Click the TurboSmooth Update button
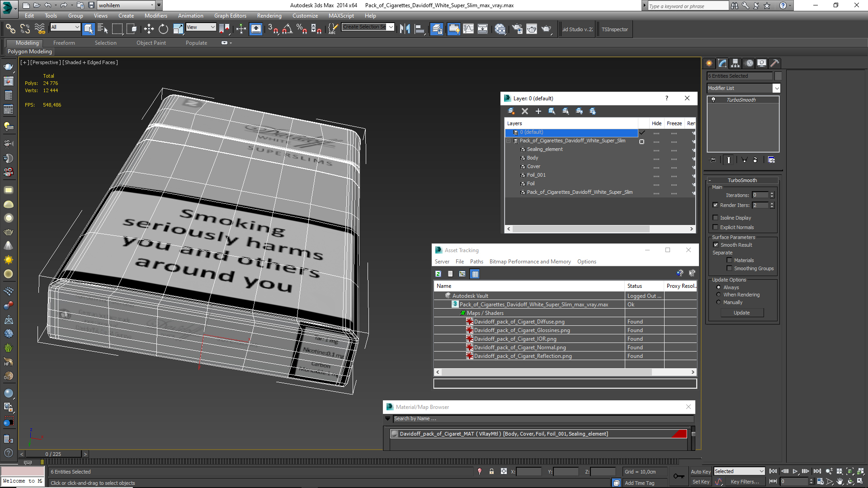Image resolution: width=868 pixels, height=488 pixels. click(x=742, y=313)
